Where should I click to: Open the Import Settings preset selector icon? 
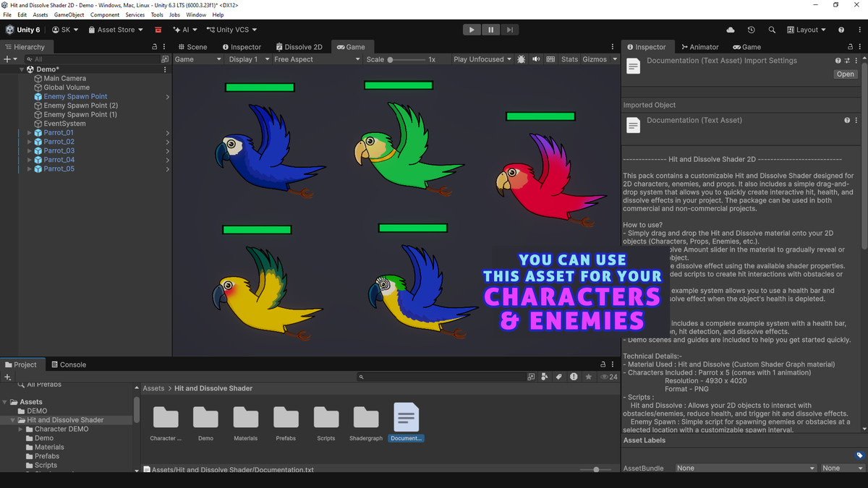click(x=847, y=61)
